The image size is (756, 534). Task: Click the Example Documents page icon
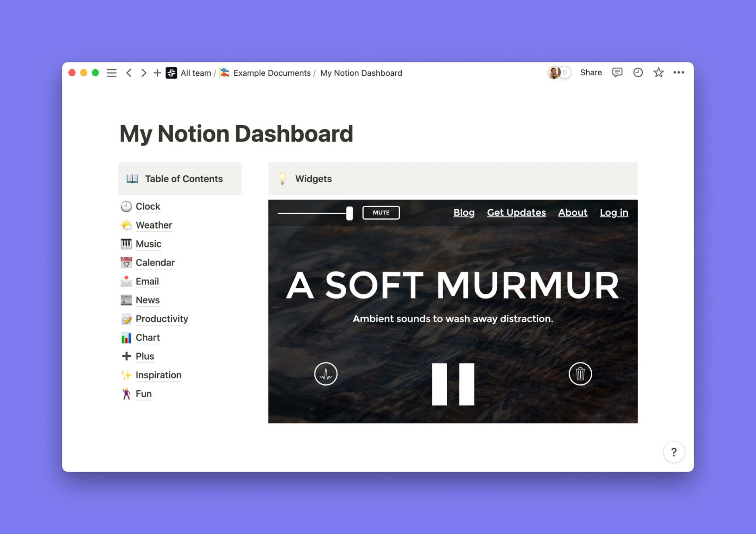[225, 73]
